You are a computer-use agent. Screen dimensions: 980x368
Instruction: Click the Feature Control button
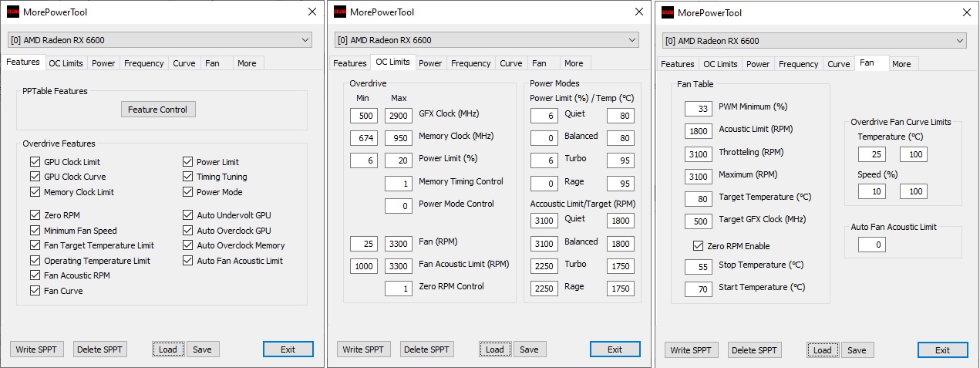pyautogui.click(x=158, y=110)
